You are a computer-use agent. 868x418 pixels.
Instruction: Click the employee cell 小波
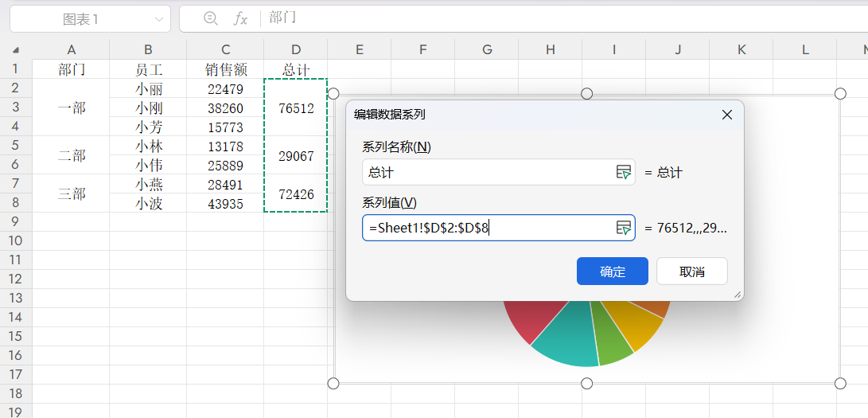(x=148, y=203)
